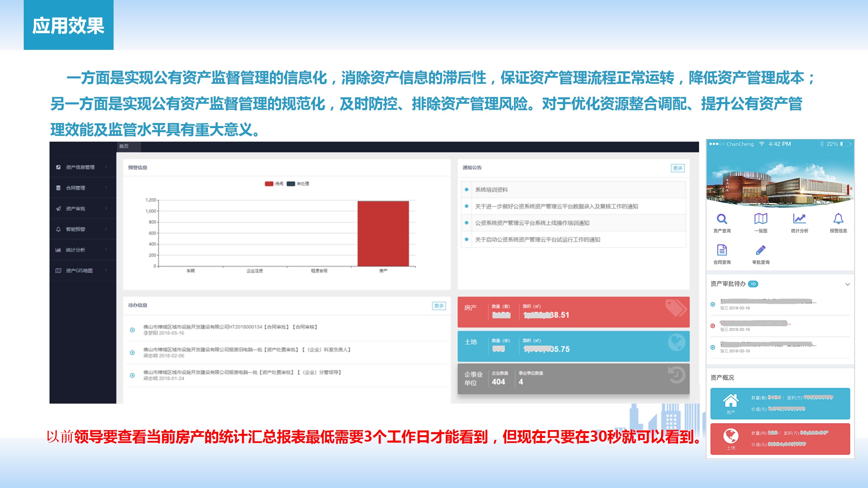The image size is (868, 488).
Task: Click the gray 企事业单位 summary card
Action: (x=573, y=378)
